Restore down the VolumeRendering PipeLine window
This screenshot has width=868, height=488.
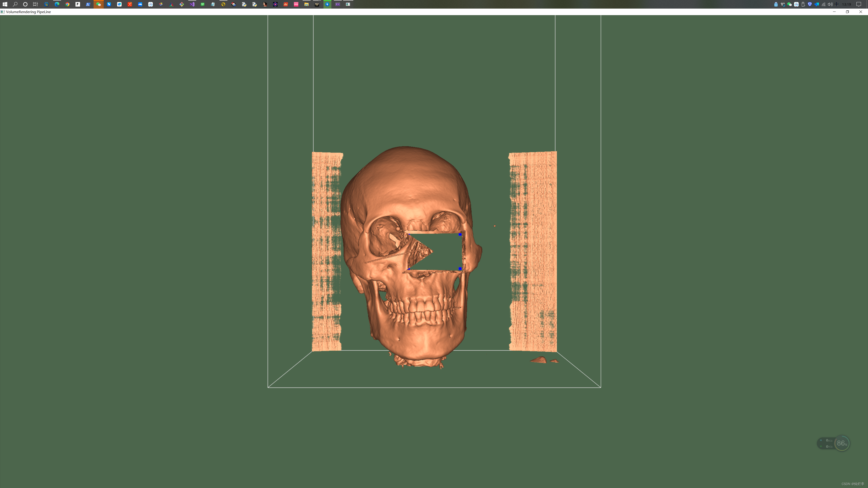point(847,12)
